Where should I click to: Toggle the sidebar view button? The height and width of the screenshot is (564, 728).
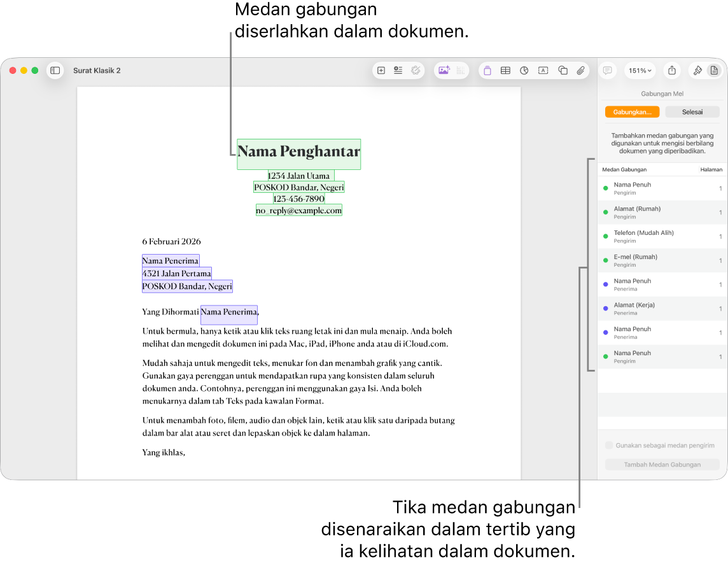[x=55, y=71]
